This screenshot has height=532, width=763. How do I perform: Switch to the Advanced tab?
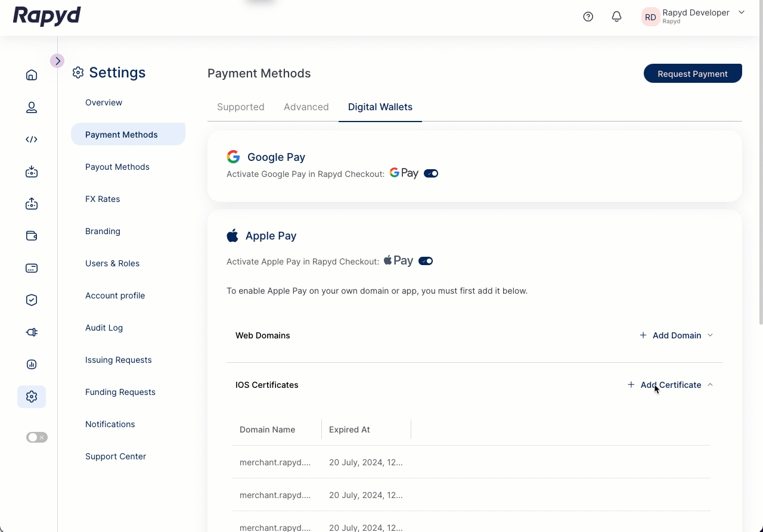click(306, 107)
